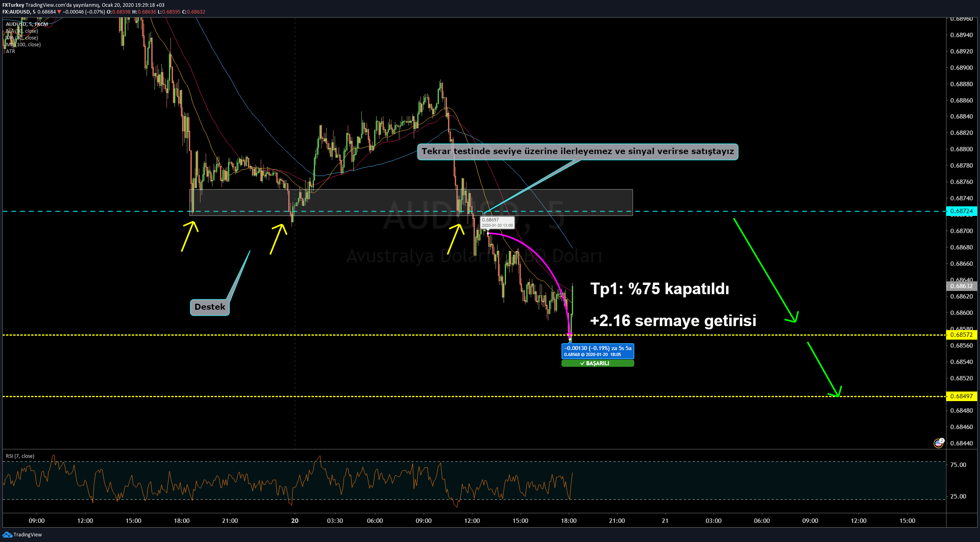Click the 03:30 time axis label
The height and width of the screenshot is (542, 980).
(335, 521)
